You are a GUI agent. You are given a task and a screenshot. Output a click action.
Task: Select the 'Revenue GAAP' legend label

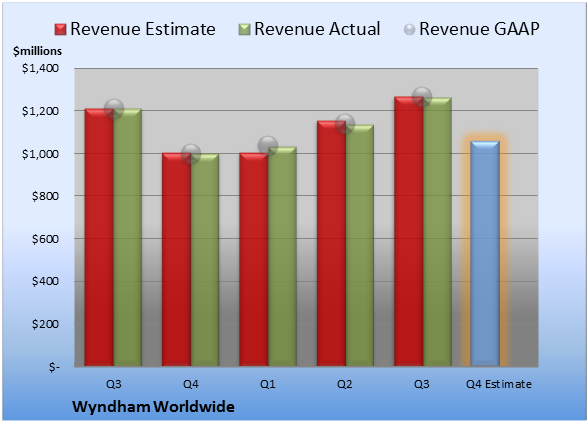(479, 29)
